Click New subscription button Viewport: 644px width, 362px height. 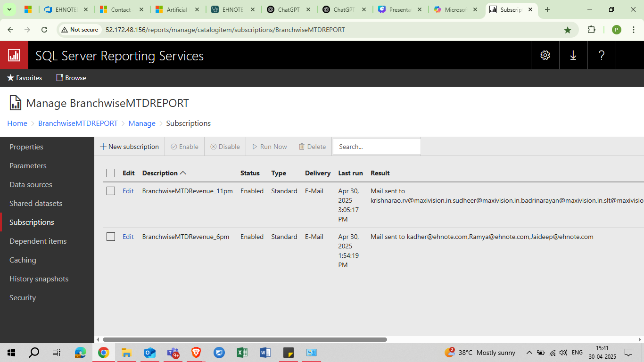pos(129,147)
